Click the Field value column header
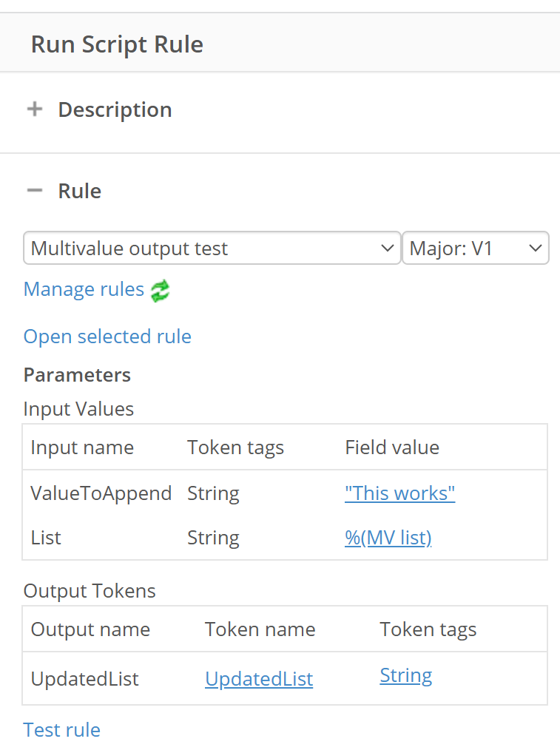 pyautogui.click(x=392, y=447)
